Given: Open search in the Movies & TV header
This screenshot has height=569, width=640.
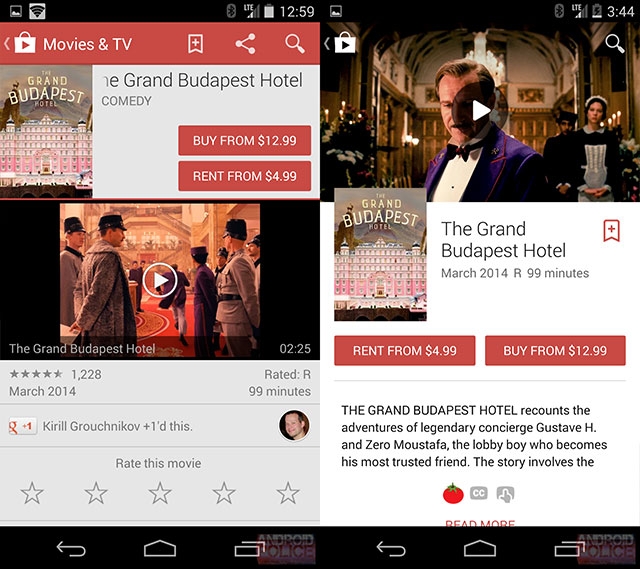Looking at the screenshot, I should 294,44.
